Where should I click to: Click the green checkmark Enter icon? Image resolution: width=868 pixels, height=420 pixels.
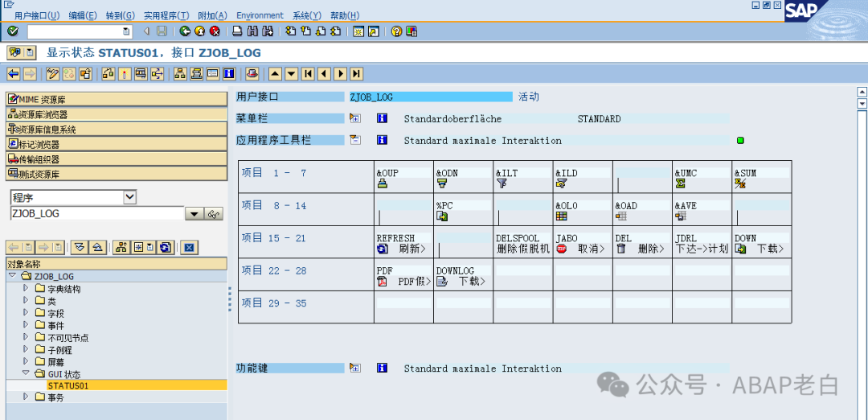pos(13,31)
